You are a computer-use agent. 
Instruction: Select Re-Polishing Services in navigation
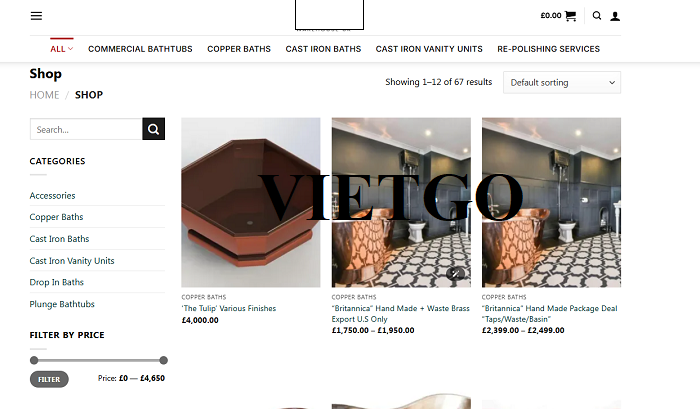tap(548, 49)
